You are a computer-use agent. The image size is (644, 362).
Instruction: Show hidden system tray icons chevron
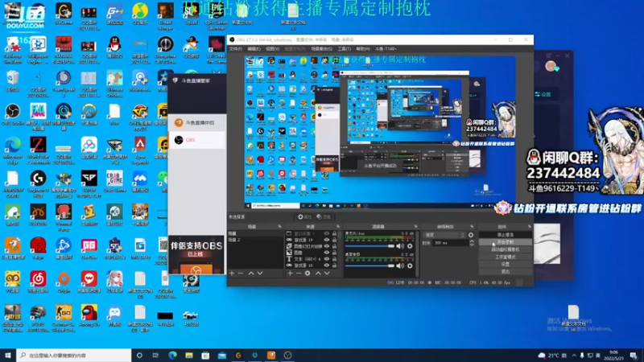click(574, 356)
